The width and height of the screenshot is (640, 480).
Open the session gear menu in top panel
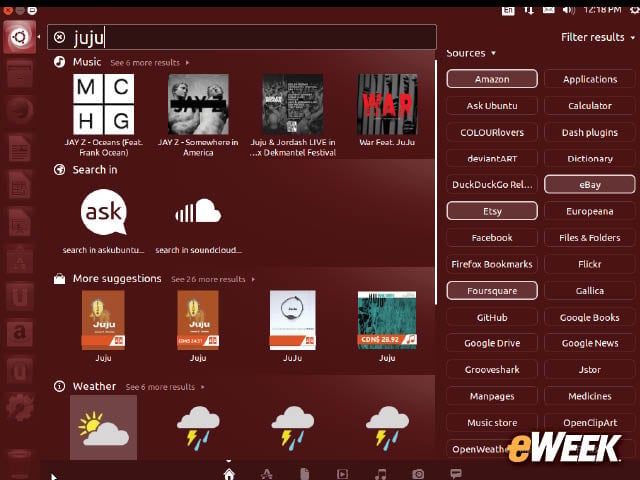[x=634, y=10]
